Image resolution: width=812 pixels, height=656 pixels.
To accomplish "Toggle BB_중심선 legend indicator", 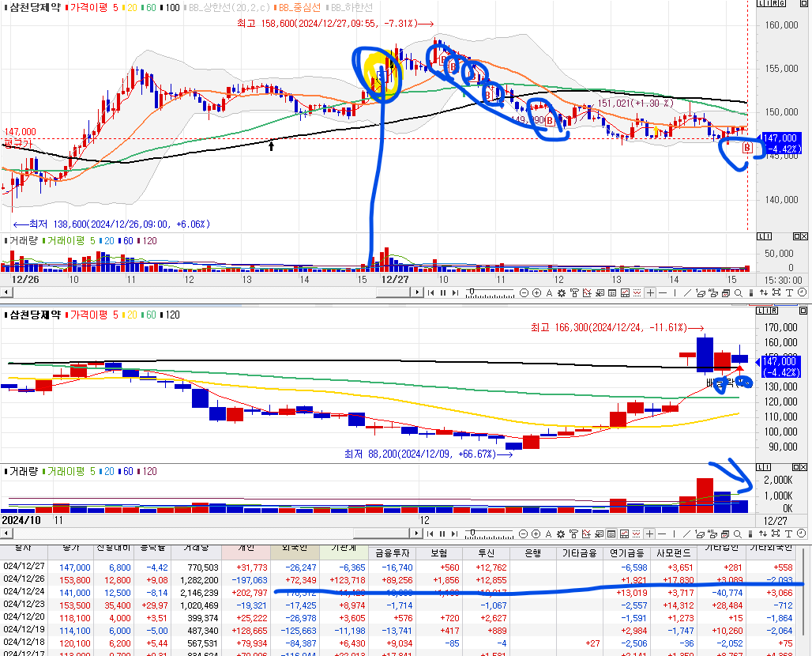I will [x=299, y=8].
